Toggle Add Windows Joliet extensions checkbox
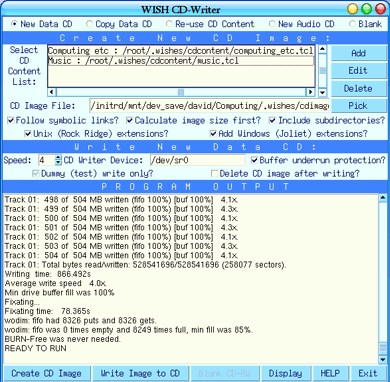Viewport: 390px width, 382px height. [213, 134]
